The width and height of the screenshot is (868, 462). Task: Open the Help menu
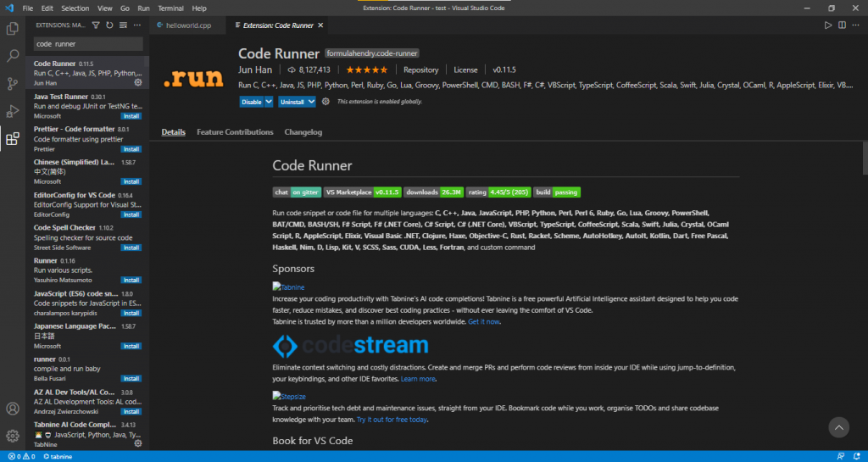tap(199, 8)
